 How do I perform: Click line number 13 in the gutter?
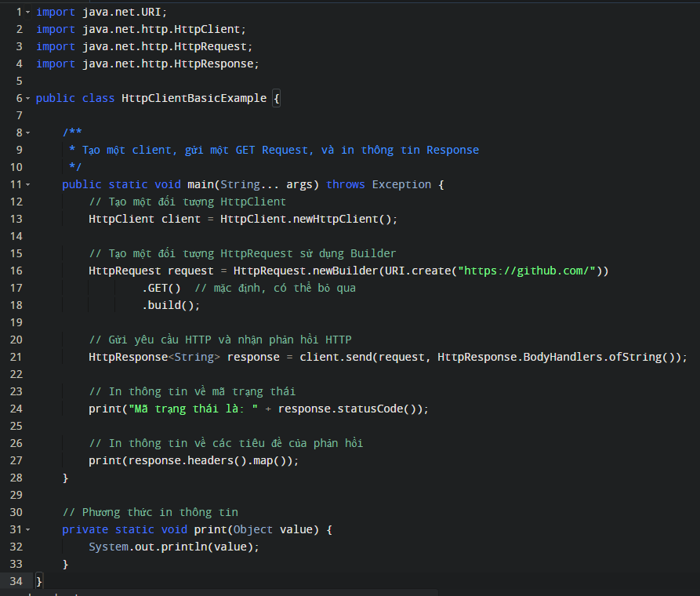(x=16, y=219)
